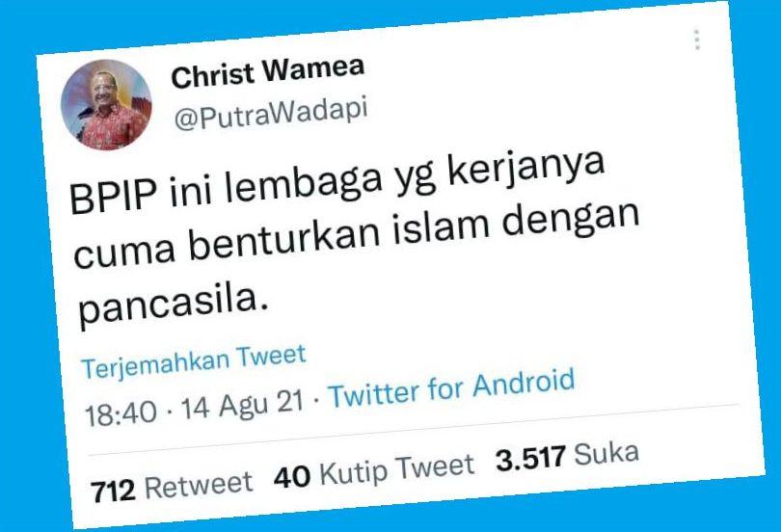Viewport: 781px width, 532px height.
Task: Click the word kerjanya in tweet text
Action: 527,167
